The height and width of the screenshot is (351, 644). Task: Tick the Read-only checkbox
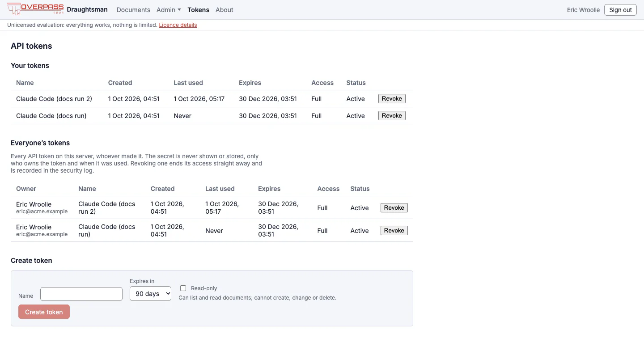[x=183, y=288]
